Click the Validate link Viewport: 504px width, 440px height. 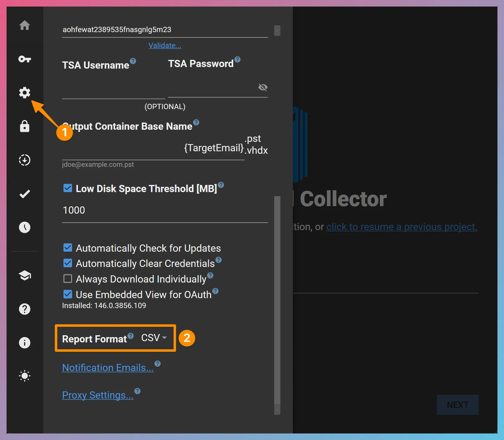(165, 46)
